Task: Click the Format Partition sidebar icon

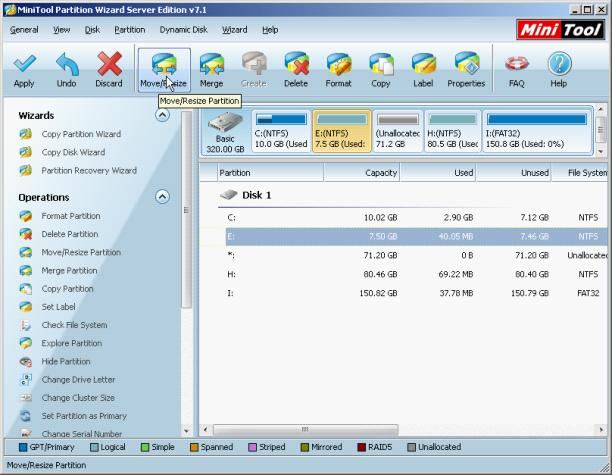Action: tap(26, 216)
